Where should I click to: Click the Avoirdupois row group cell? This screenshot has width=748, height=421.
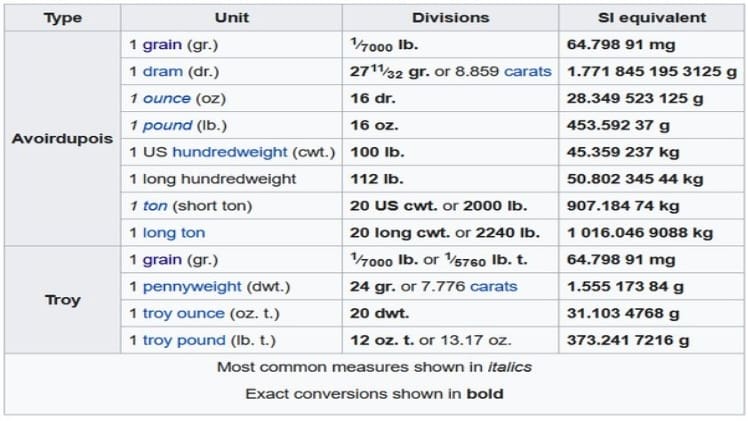click(x=63, y=139)
